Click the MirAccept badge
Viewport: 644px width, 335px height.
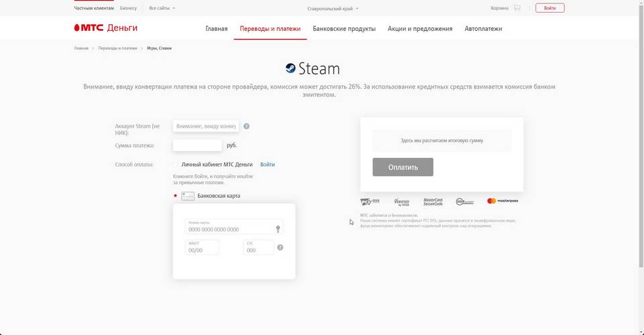[x=464, y=201]
